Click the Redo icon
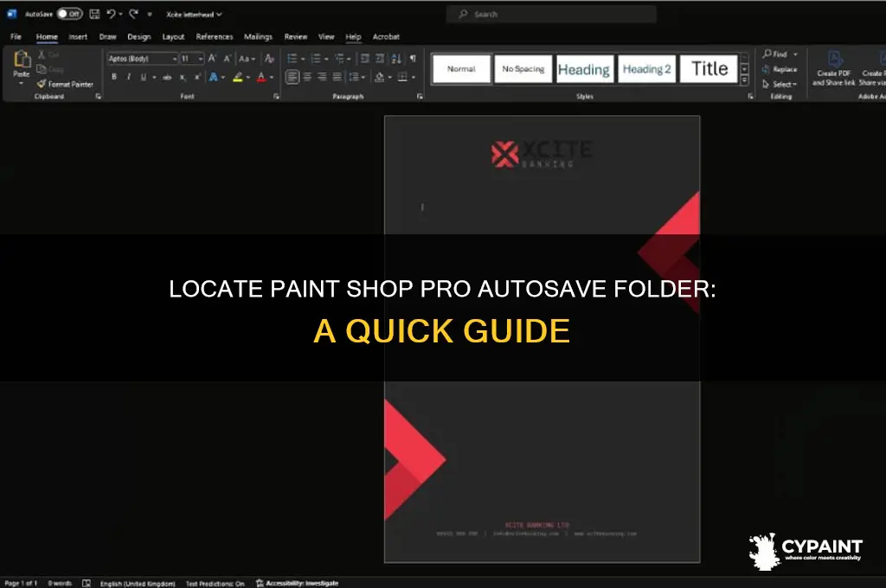This screenshot has height=588, width=886. (x=134, y=14)
